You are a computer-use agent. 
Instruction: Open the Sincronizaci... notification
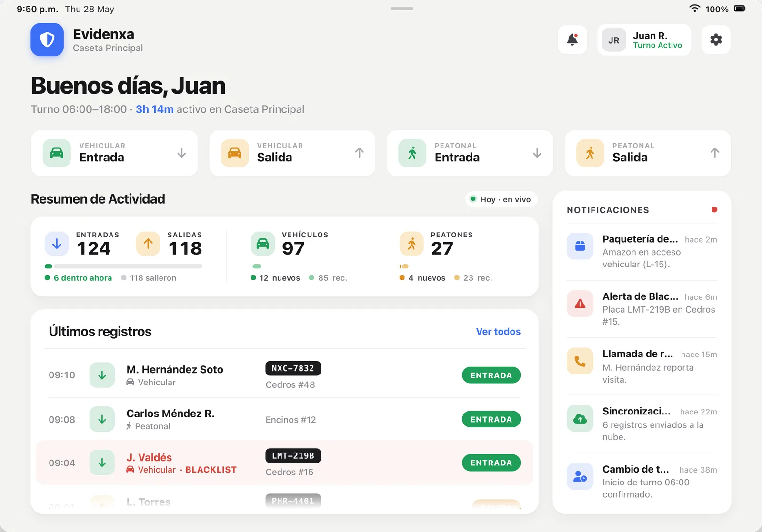point(642,424)
